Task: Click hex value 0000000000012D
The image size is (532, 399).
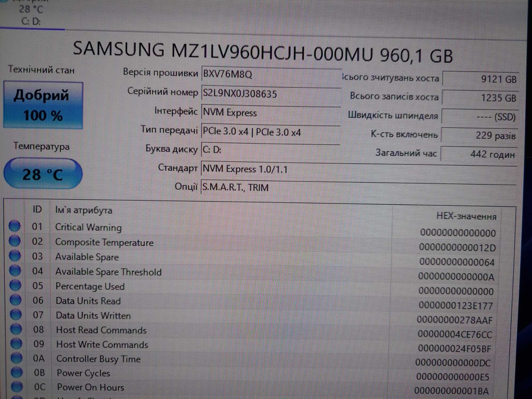Action: coord(458,248)
